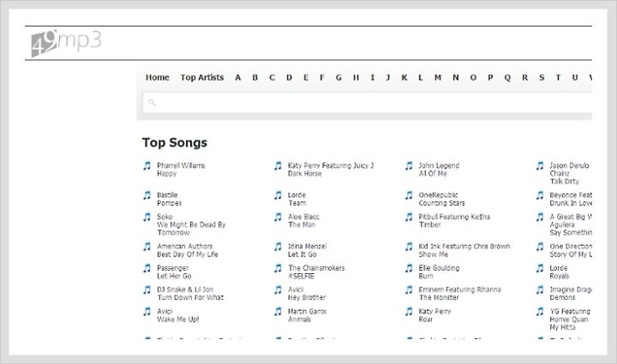This screenshot has height=364, width=617.
Task: Browse artists starting with letter Q
Action: point(507,77)
